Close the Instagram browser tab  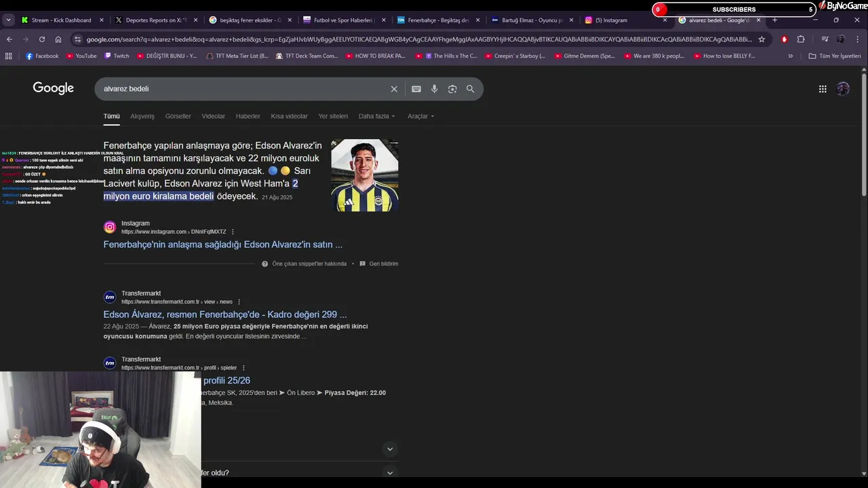pyautogui.click(x=665, y=20)
